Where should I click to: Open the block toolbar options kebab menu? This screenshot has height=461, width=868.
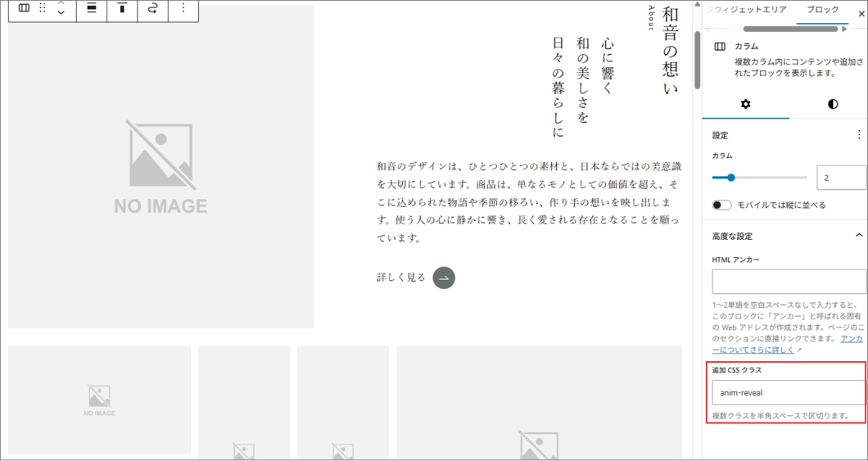(183, 9)
